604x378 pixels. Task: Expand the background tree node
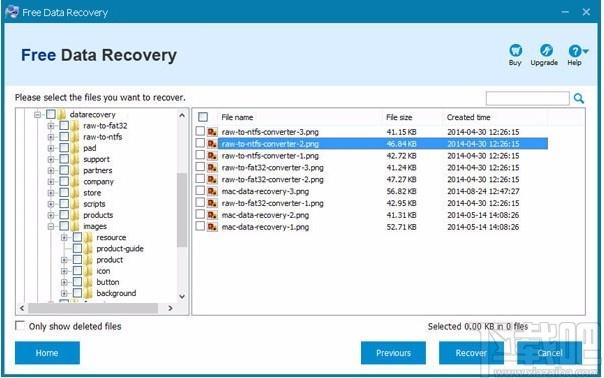pyautogui.click(x=64, y=293)
